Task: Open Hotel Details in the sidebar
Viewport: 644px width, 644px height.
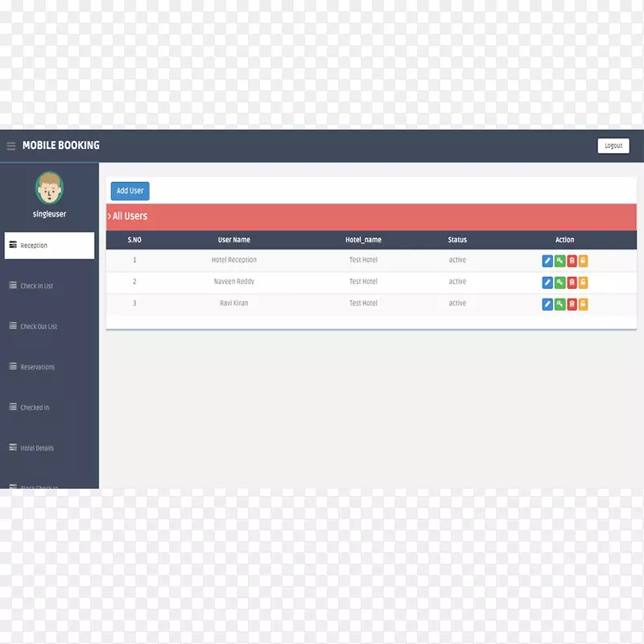Action: [31, 448]
